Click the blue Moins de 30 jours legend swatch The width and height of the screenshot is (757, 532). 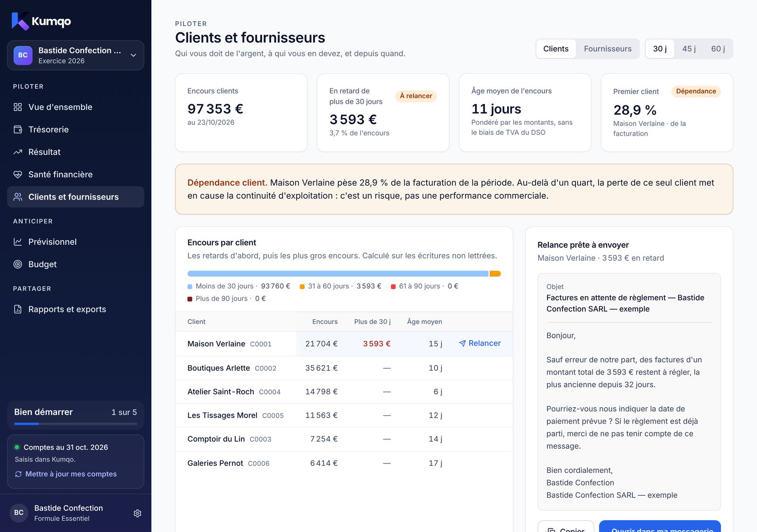pos(190,287)
